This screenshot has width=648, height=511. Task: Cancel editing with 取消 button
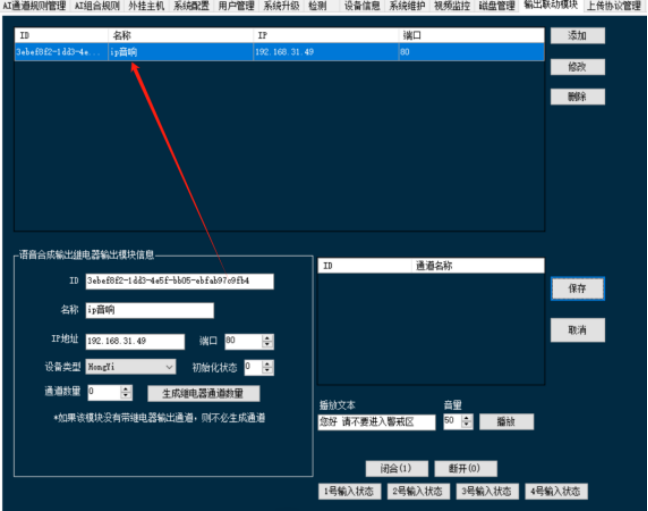577,330
